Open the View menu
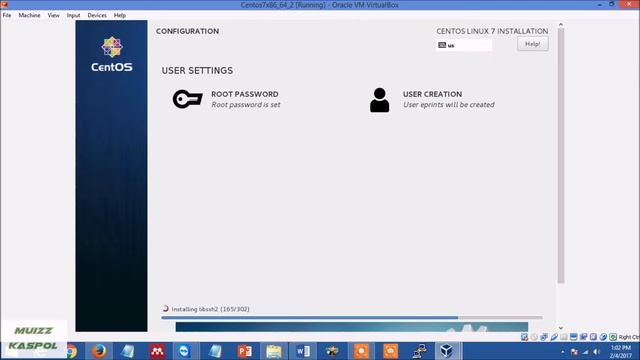The height and width of the screenshot is (360, 640). point(53,15)
